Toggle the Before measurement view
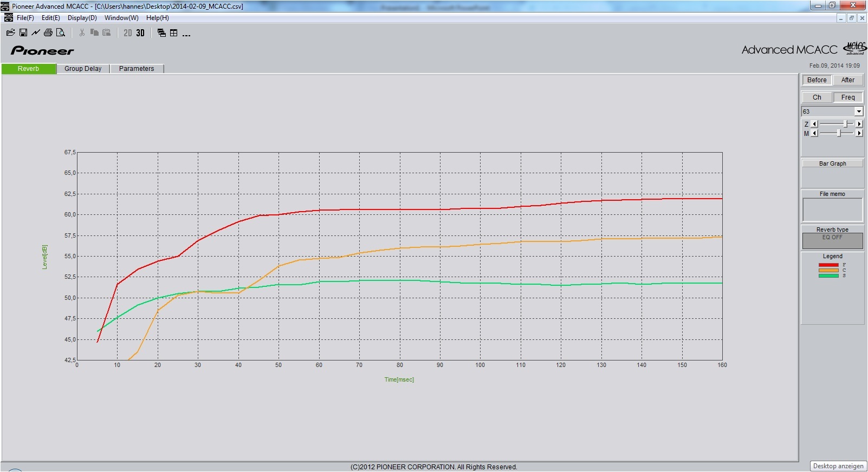 click(x=817, y=80)
